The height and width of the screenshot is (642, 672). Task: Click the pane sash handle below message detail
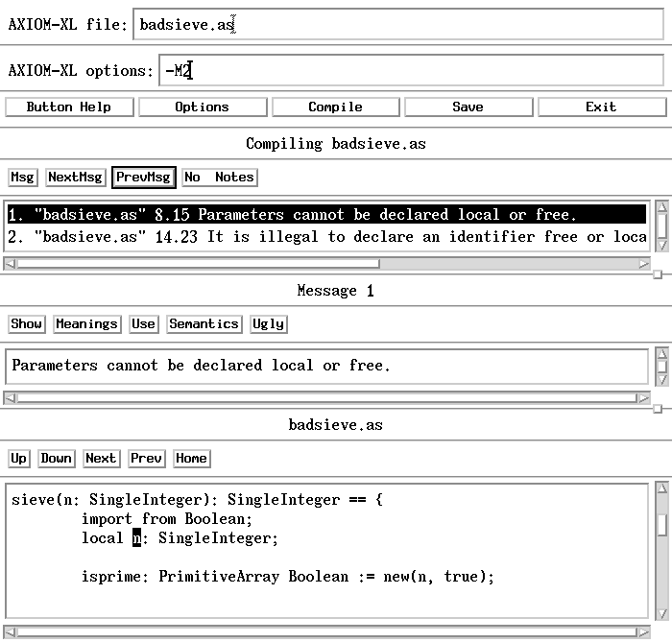pos(658,409)
